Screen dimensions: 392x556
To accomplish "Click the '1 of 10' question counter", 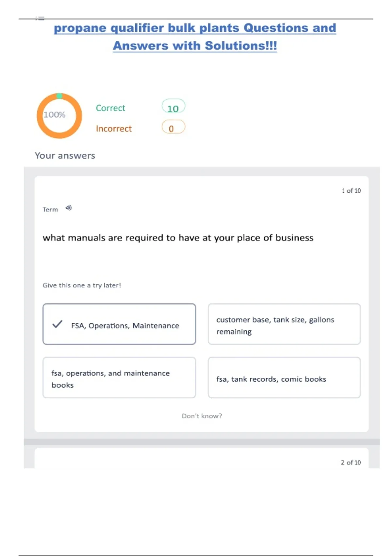I will click(x=351, y=191).
